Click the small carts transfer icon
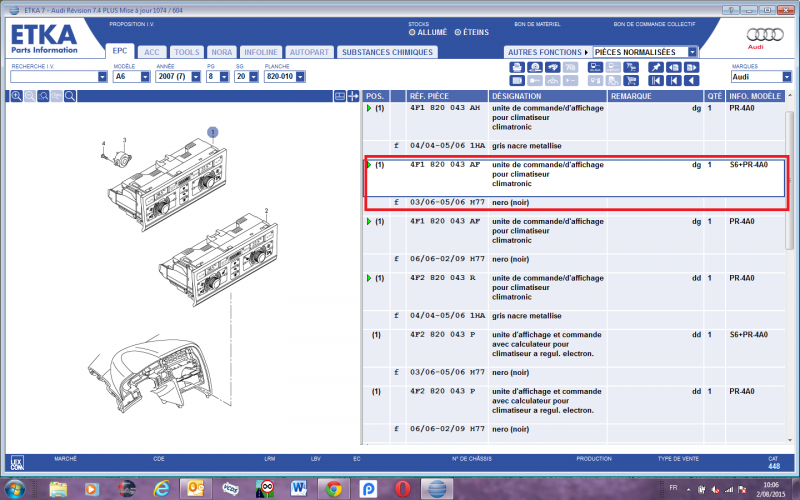Image resolution: width=800 pixels, height=500 pixels. pos(631,67)
